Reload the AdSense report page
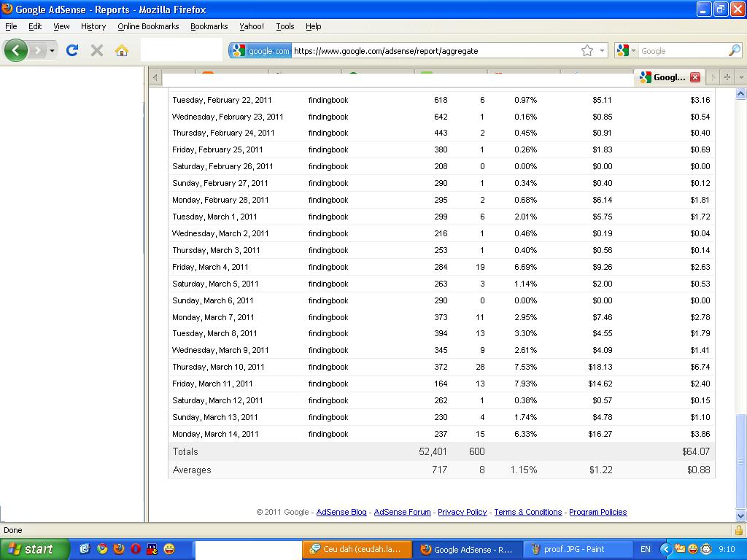Viewport: 747px width, 560px height. pos(72,50)
